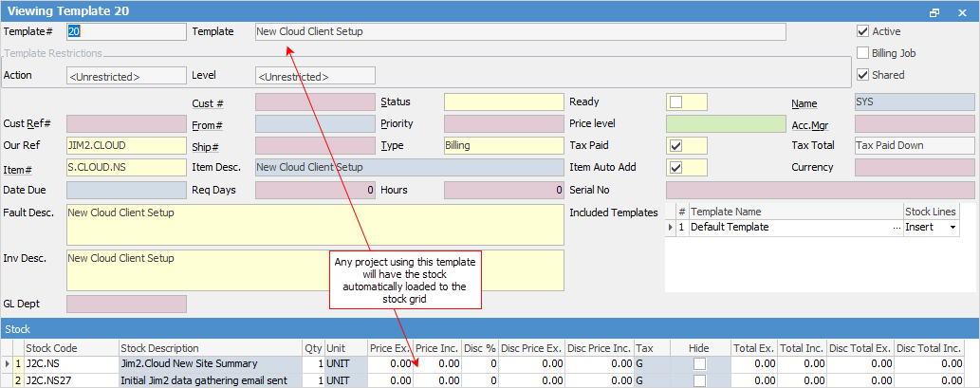Toggle the Item Auto Add checkbox
Image resolution: width=980 pixels, height=388 pixels.
675,168
